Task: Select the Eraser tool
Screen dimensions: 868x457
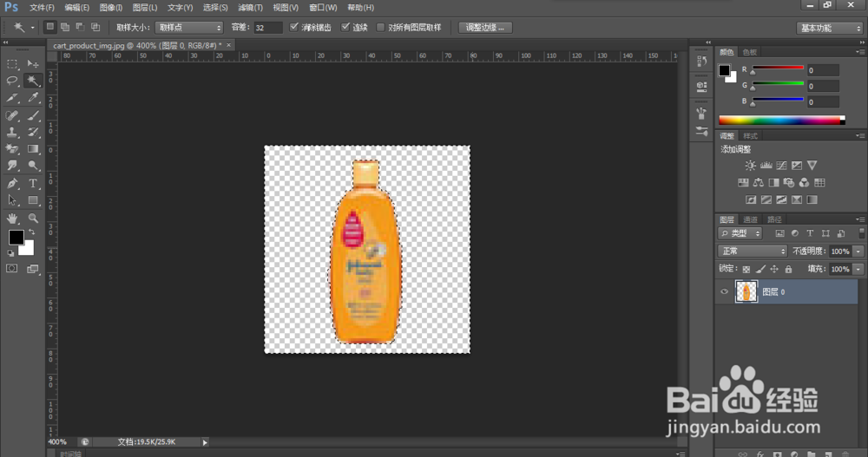Action: 11,148
